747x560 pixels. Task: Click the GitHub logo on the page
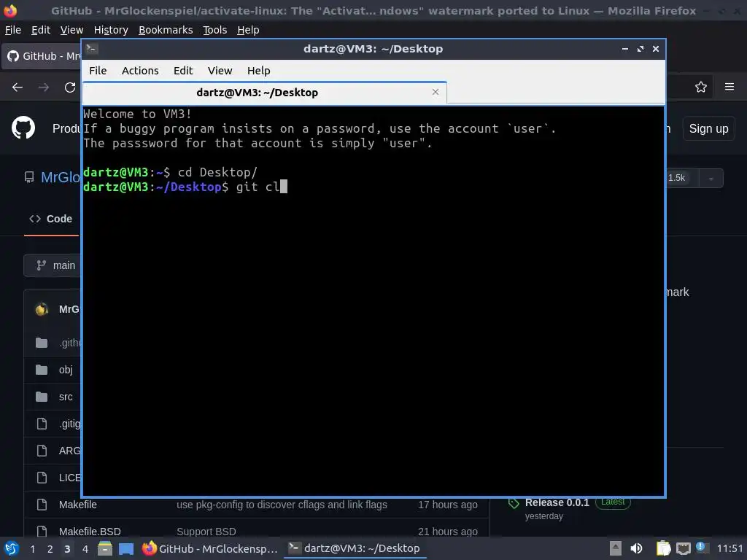[x=23, y=128]
